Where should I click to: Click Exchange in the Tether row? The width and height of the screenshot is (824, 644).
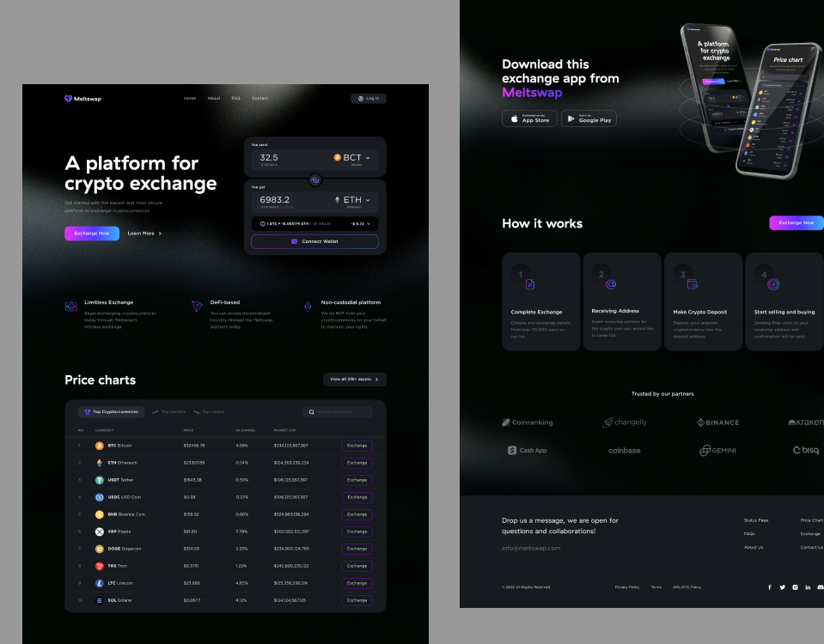tap(357, 480)
